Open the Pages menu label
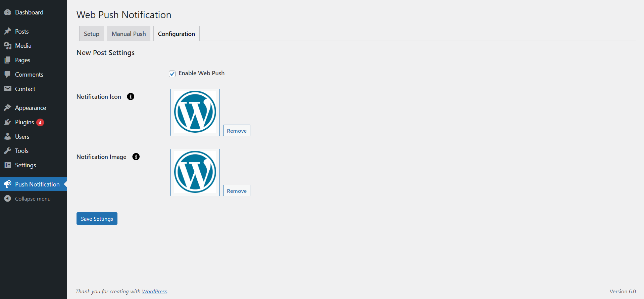Image resolution: width=644 pixels, height=299 pixels. [x=22, y=60]
